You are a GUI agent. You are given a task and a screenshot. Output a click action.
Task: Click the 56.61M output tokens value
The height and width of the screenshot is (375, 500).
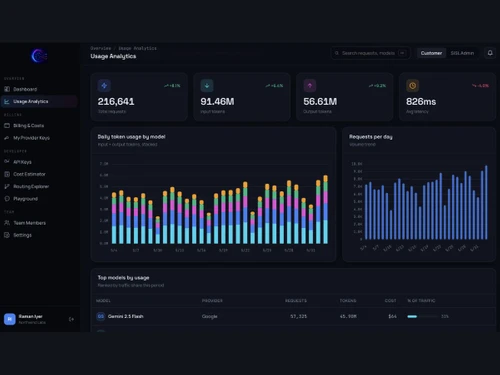coord(320,101)
